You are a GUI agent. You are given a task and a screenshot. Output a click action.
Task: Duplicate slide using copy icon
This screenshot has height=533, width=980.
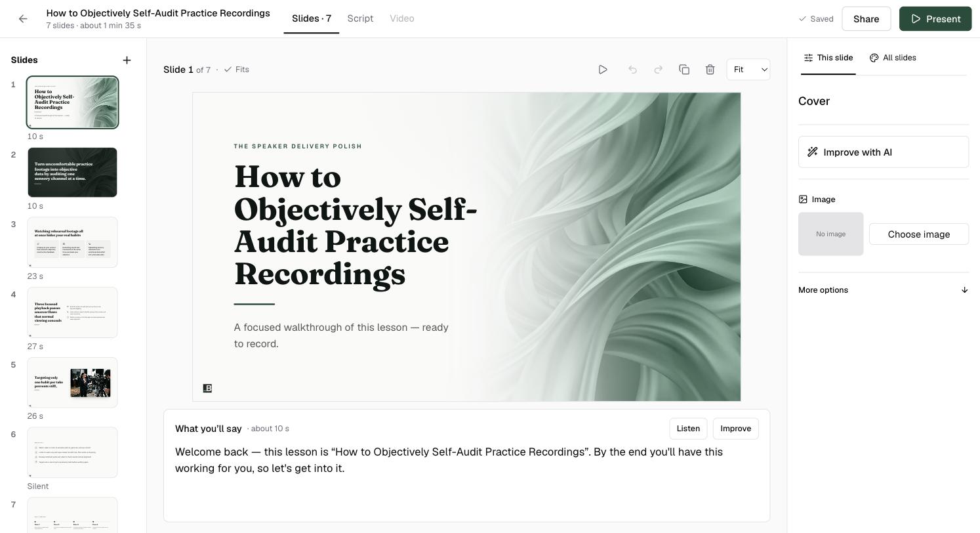click(x=684, y=70)
